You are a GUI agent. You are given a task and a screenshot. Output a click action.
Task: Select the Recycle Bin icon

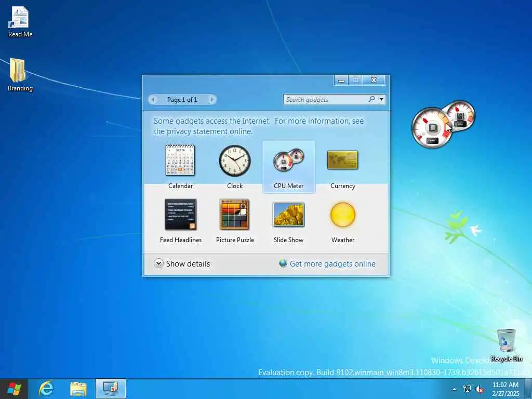(x=506, y=345)
